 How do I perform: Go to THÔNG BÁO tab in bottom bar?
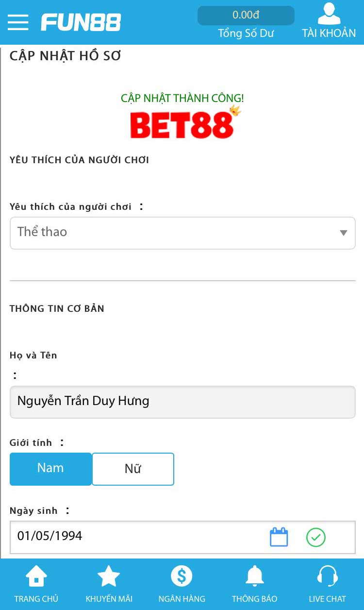(x=254, y=583)
